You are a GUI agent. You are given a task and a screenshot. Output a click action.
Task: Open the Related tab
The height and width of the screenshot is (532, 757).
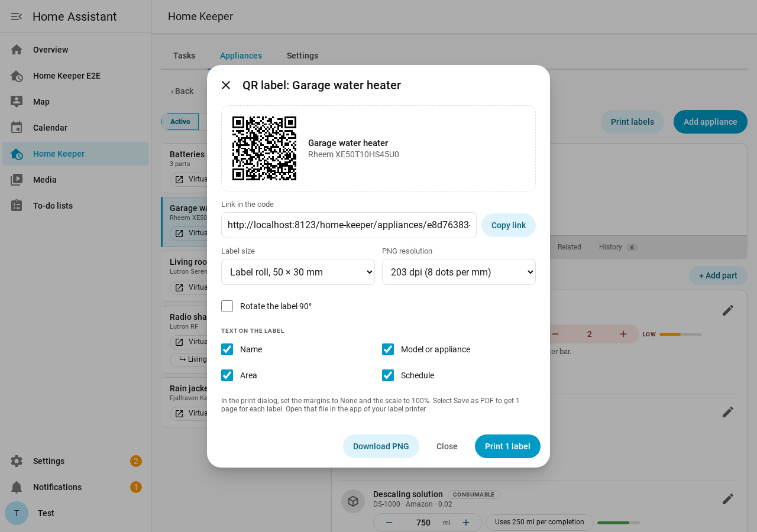[x=570, y=247]
